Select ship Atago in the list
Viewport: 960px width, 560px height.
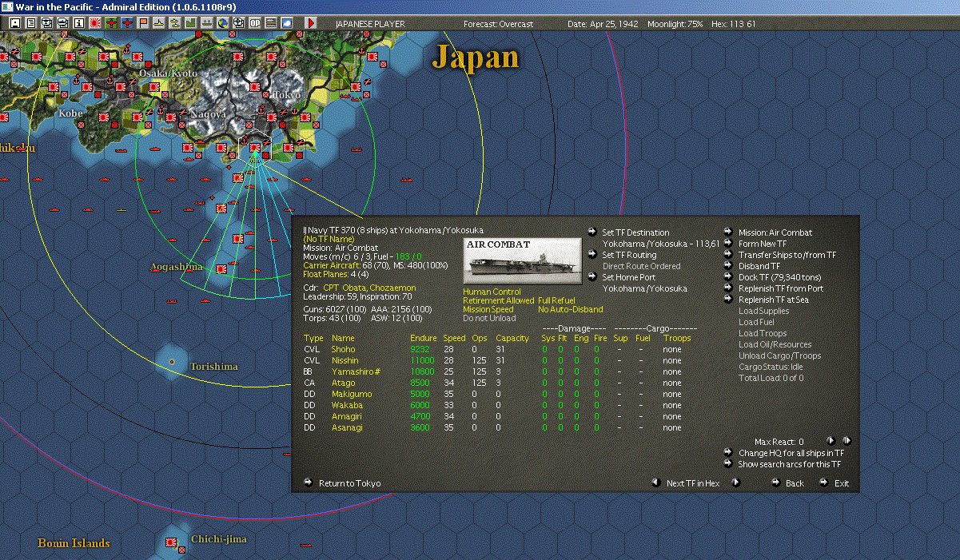tap(343, 383)
